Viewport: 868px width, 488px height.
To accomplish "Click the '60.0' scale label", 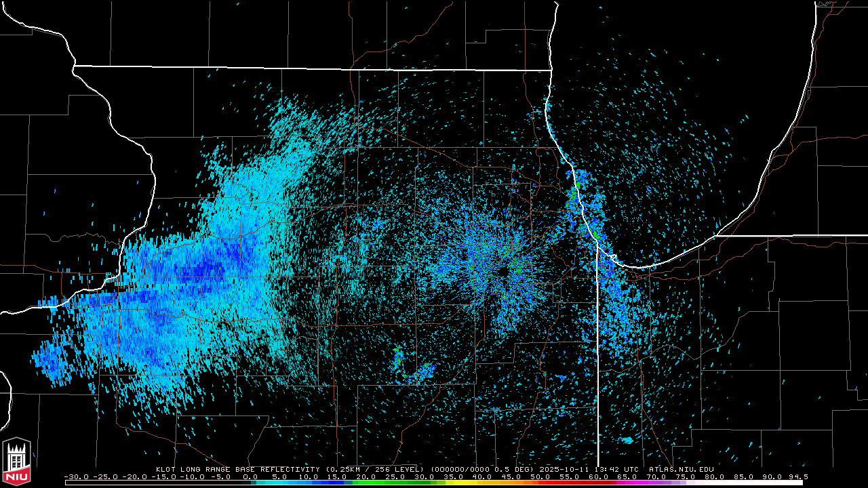I will coord(599,476).
